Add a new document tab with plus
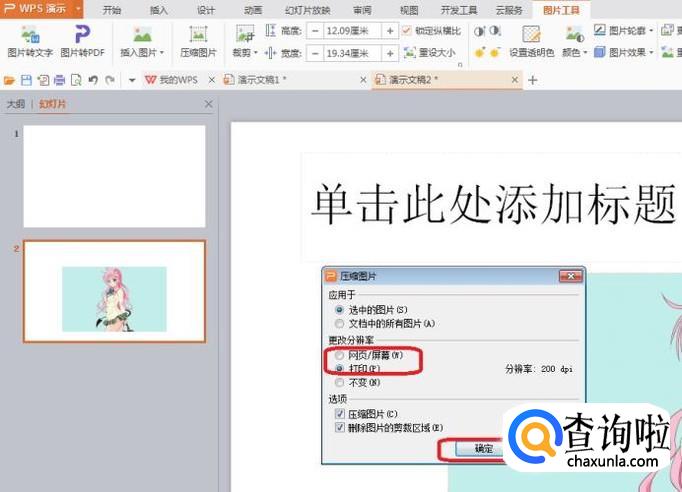The height and width of the screenshot is (492, 682). 532,80
